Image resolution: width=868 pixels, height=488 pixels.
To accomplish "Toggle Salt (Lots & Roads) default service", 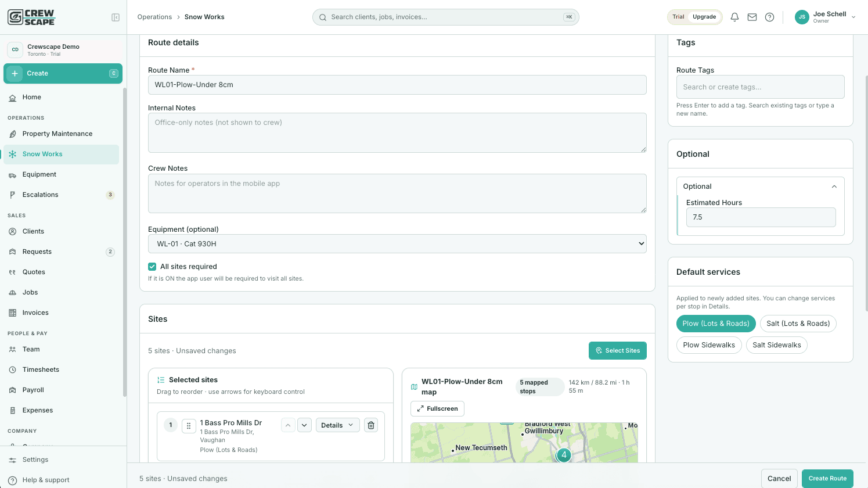I will [x=798, y=324].
